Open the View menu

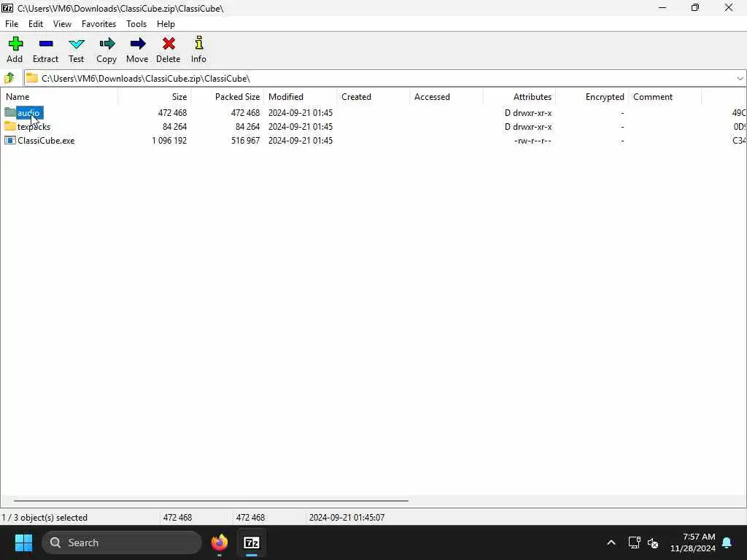[62, 24]
